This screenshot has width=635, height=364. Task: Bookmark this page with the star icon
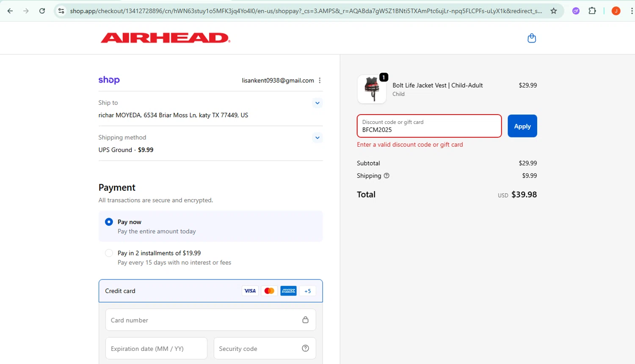[554, 11]
